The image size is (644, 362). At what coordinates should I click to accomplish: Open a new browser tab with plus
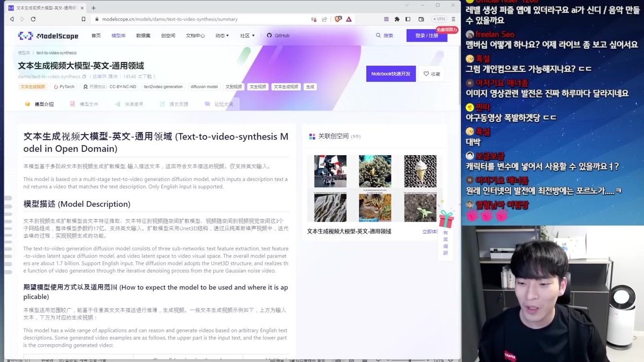pos(93,8)
